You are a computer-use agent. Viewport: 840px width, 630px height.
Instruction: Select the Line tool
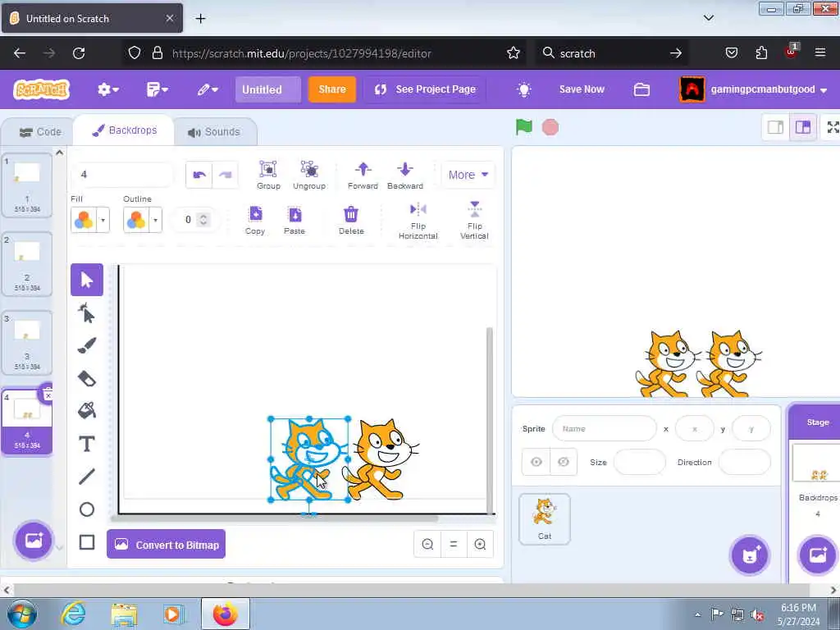pos(87,477)
